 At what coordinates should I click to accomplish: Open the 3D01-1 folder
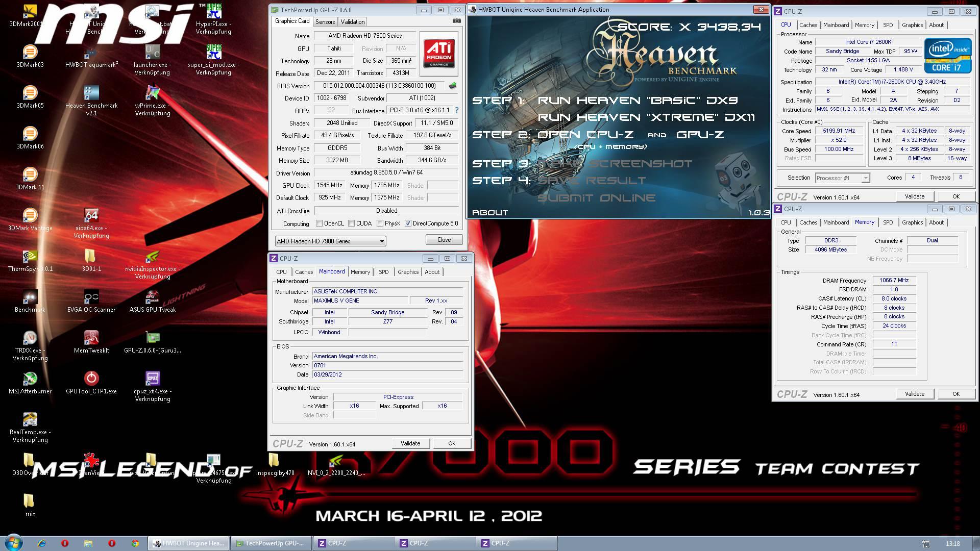tap(91, 260)
